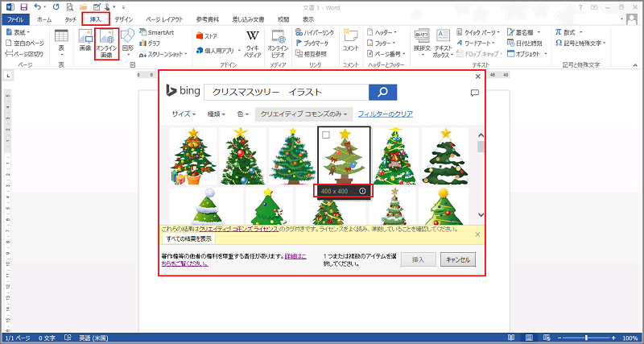644x344 pixels.
Task: Open the 色 color filter dropdown
Action: click(242, 114)
